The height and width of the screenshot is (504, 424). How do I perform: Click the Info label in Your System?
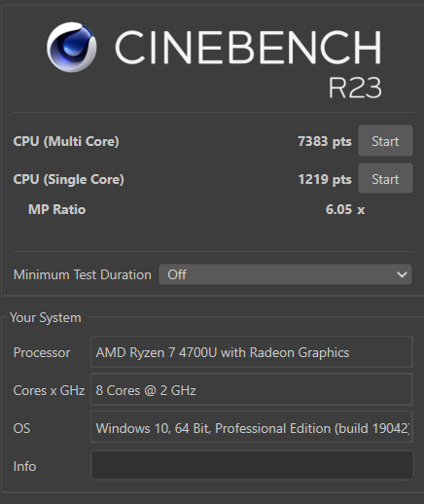click(x=24, y=466)
